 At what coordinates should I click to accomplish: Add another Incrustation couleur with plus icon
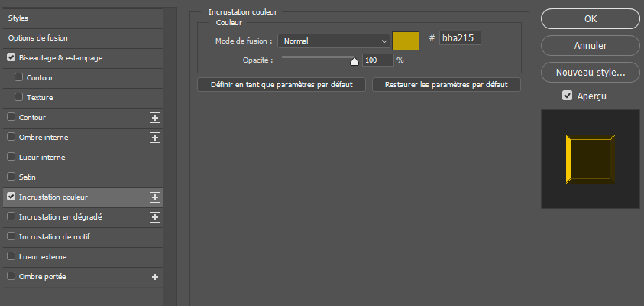click(x=155, y=197)
